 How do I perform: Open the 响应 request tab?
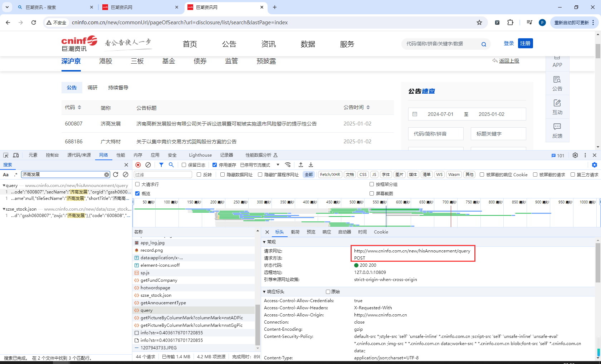(x=327, y=232)
